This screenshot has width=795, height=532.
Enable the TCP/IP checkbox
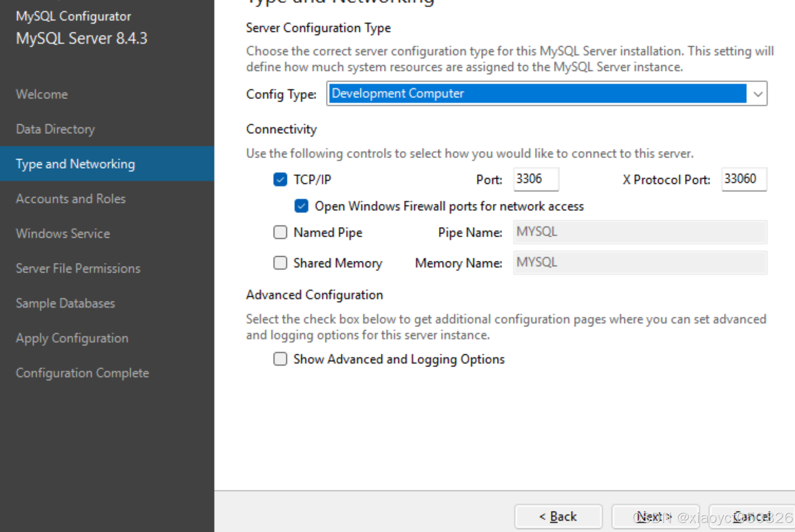pos(280,180)
